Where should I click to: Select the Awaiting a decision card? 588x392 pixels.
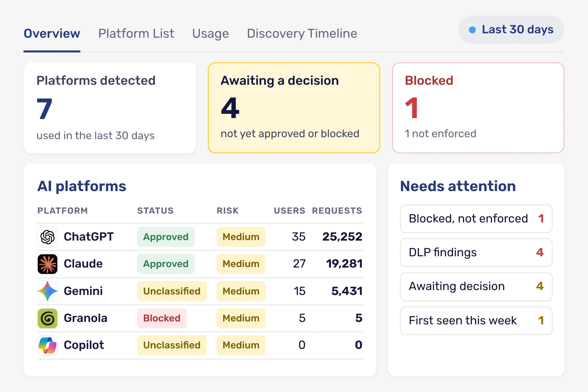pos(294,108)
